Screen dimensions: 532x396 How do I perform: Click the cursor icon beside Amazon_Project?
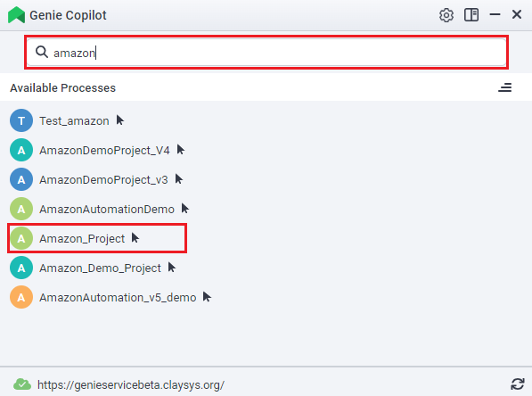[x=135, y=238]
